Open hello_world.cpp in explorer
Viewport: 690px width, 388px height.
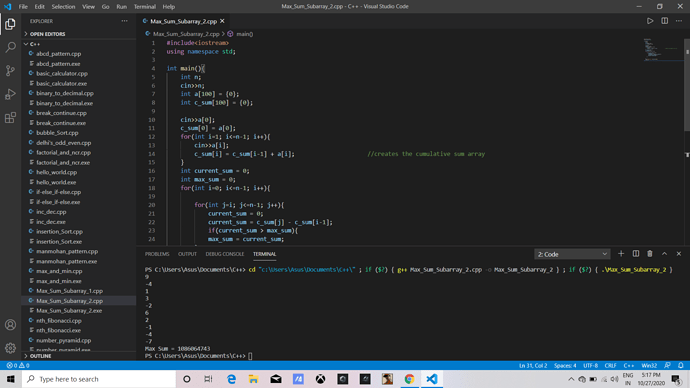tap(56, 172)
